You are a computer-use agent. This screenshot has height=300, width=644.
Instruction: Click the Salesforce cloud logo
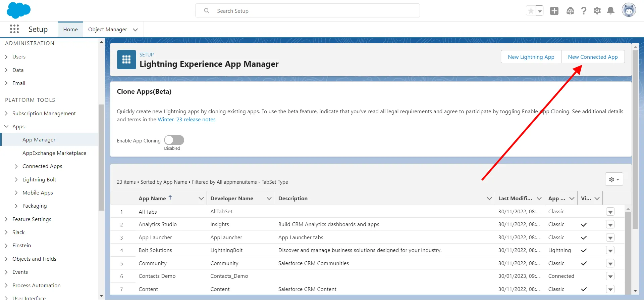[18, 10]
